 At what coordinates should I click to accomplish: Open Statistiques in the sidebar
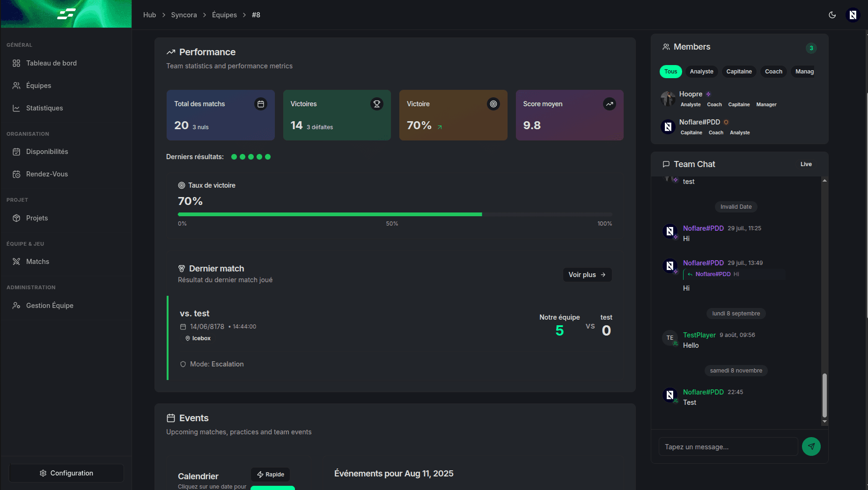tap(44, 108)
